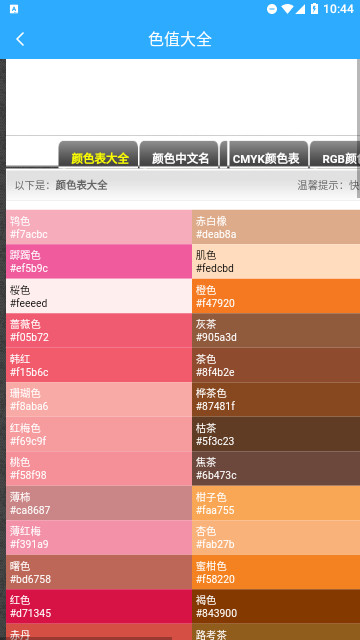
Task: Tap the 温馨提示 hint text
Action: (x=328, y=185)
